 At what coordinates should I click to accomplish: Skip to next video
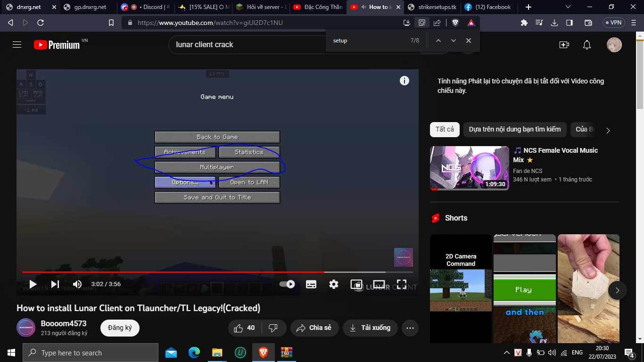(55, 284)
